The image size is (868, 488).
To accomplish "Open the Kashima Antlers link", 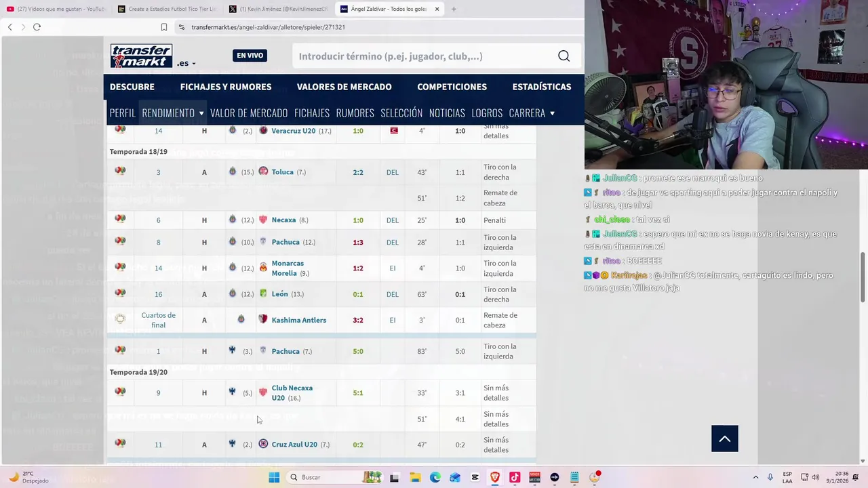I will pos(299,320).
